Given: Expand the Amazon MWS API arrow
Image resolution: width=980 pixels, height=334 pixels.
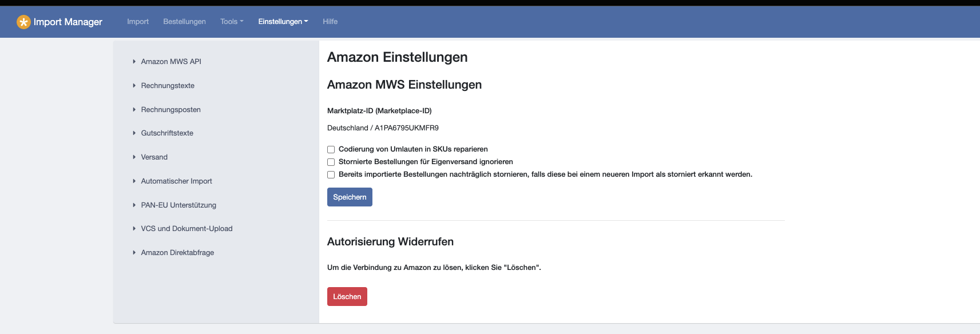Looking at the screenshot, I should coord(134,61).
